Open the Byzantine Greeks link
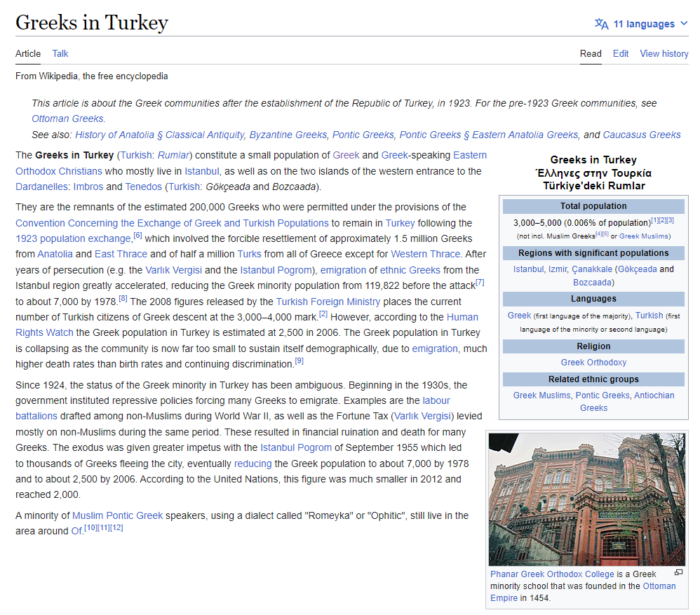 click(288, 135)
